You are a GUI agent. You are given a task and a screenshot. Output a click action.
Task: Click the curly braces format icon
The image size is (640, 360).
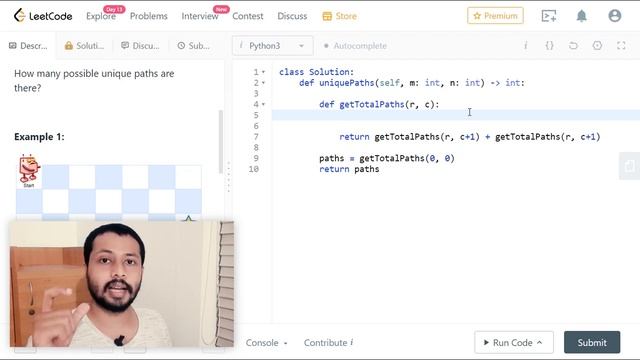click(549, 45)
